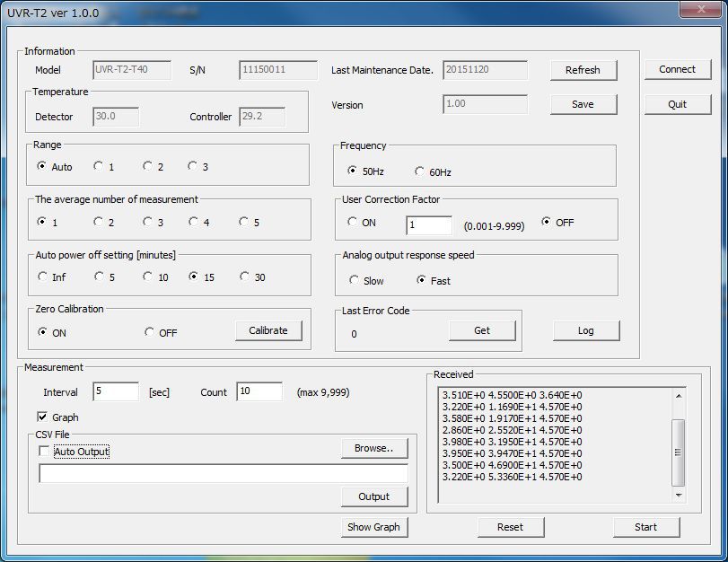The width and height of the screenshot is (728, 562).
Task: Get the last error code
Action: (x=482, y=329)
